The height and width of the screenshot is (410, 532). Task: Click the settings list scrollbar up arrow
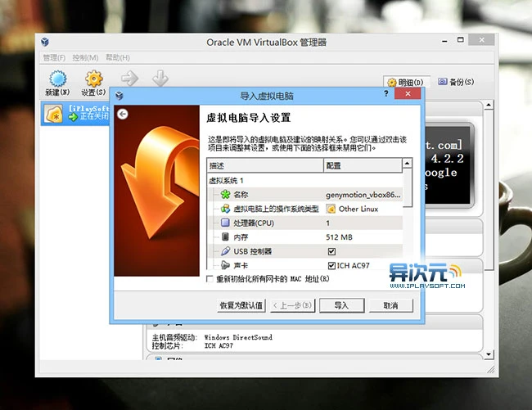tap(408, 165)
